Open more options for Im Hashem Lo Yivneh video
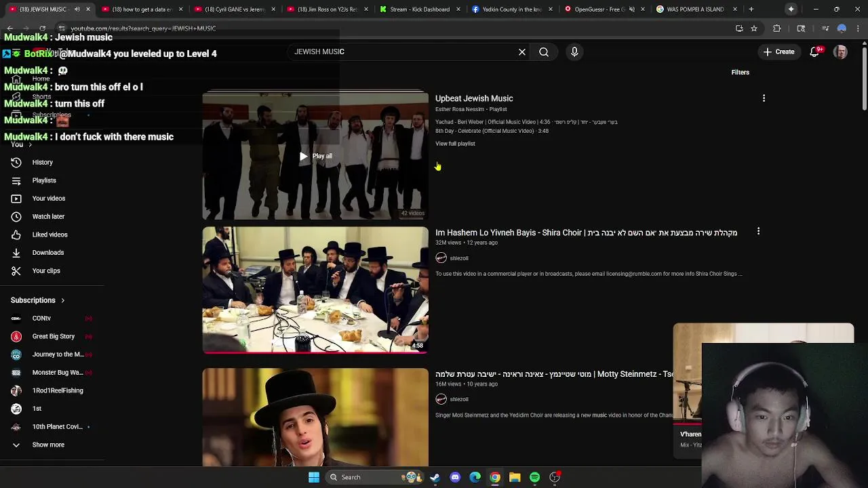The height and width of the screenshot is (488, 868). point(758,232)
